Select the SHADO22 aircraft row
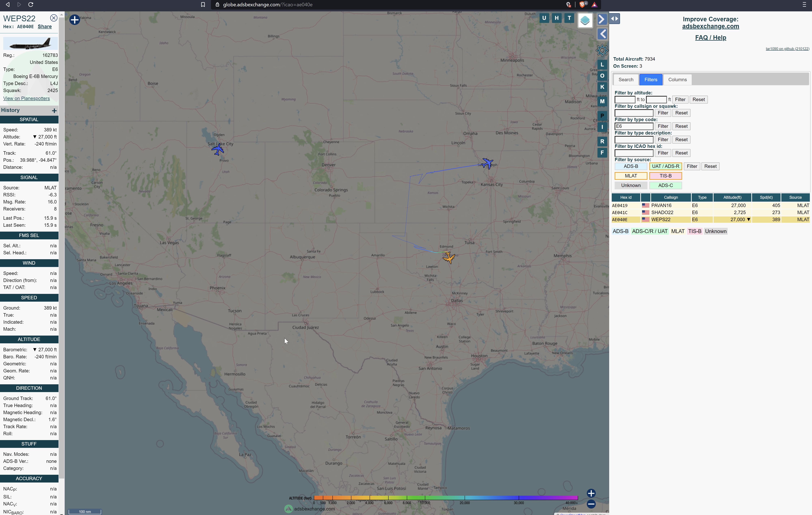The width and height of the screenshot is (812, 515). click(710, 213)
